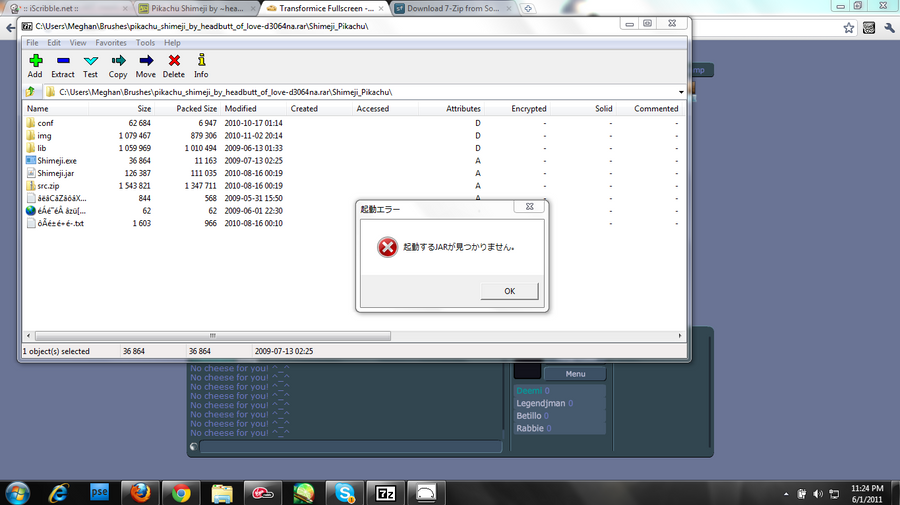Click '1 object(s) selected' status text
Image resolution: width=900 pixels, height=505 pixels.
[56, 351]
